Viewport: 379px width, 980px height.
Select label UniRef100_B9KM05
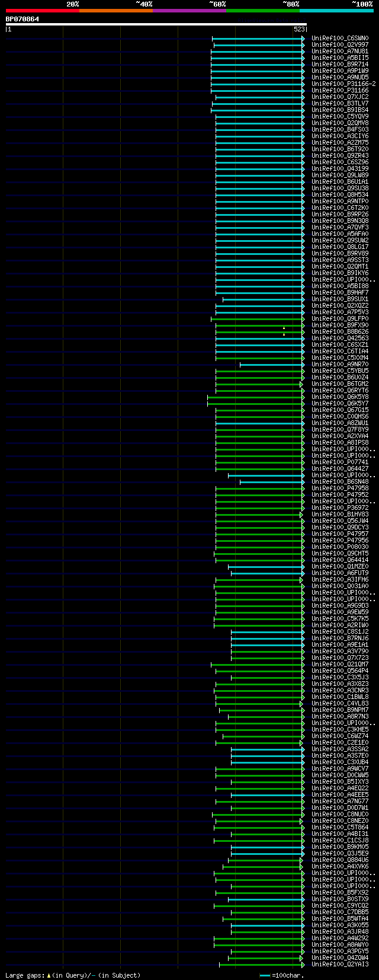(340, 847)
